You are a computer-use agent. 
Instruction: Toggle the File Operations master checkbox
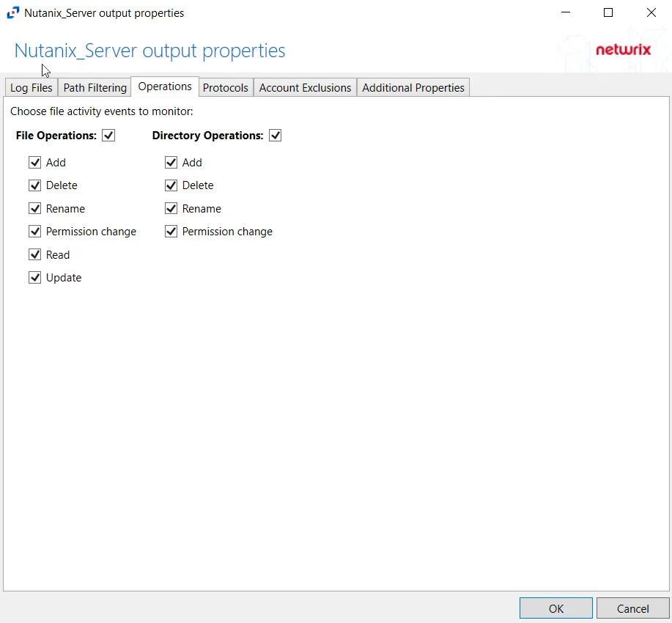click(108, 136)
